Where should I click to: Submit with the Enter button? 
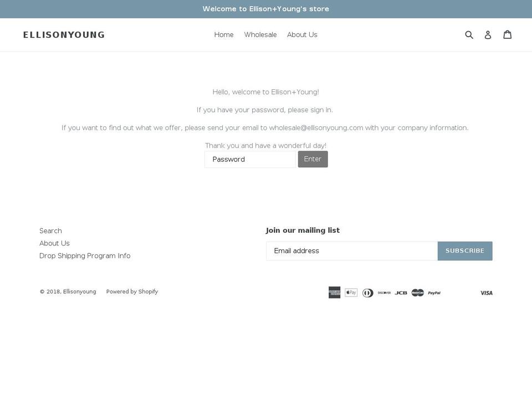tap(313, 159)
